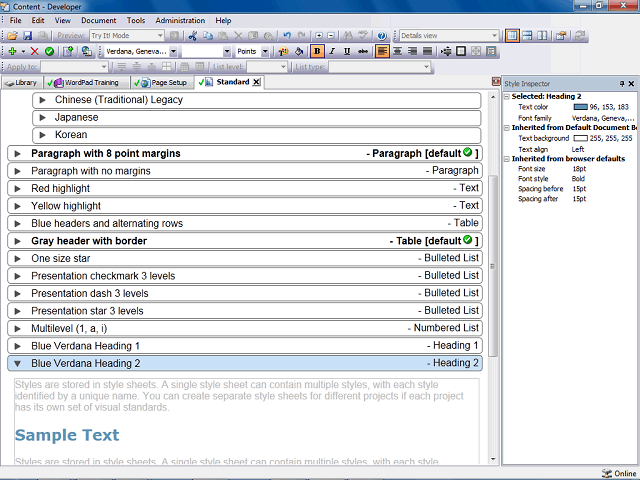Toggle Italic formatting
The height and width of the screenshot is (480, 640).
pyautogui.click(x=332, y=51)
